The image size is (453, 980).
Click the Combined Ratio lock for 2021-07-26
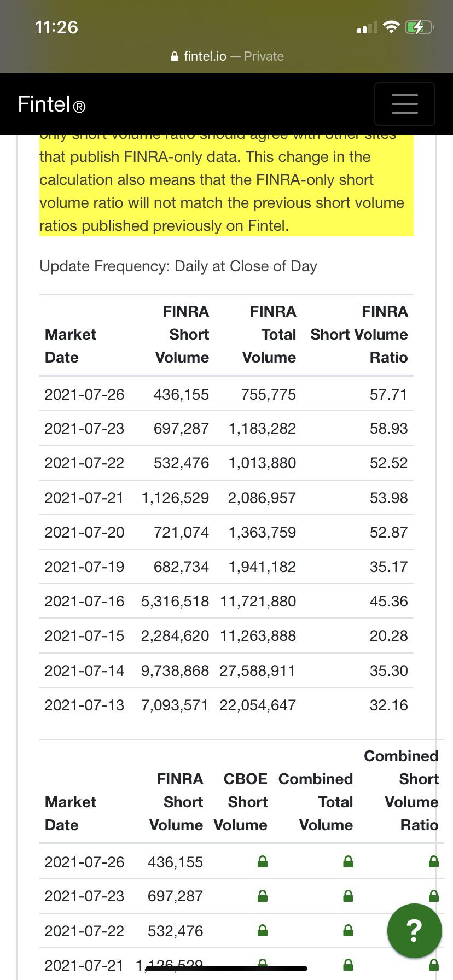(x=433, y=862)
